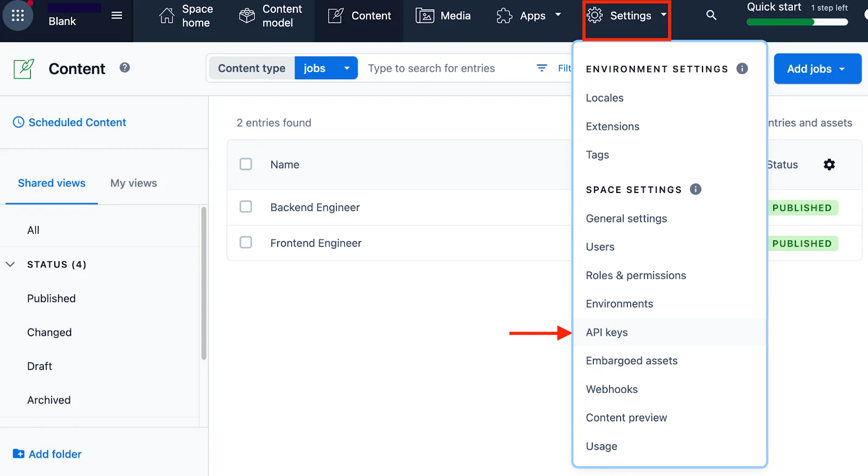Open the apps grid launcher icon

point(18,16)
